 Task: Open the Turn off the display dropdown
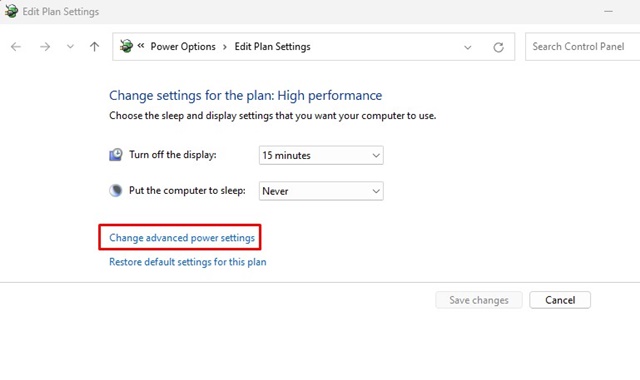tap(321, 155)
